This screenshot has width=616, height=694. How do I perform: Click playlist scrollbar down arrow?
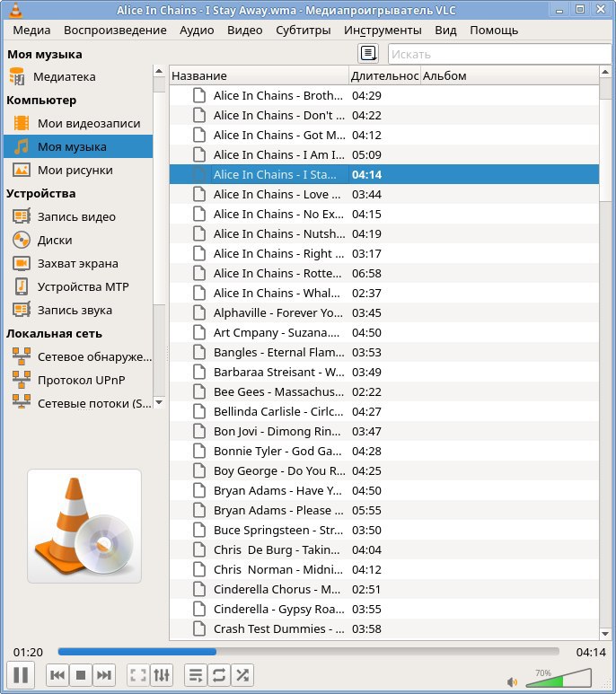(605, 634)
